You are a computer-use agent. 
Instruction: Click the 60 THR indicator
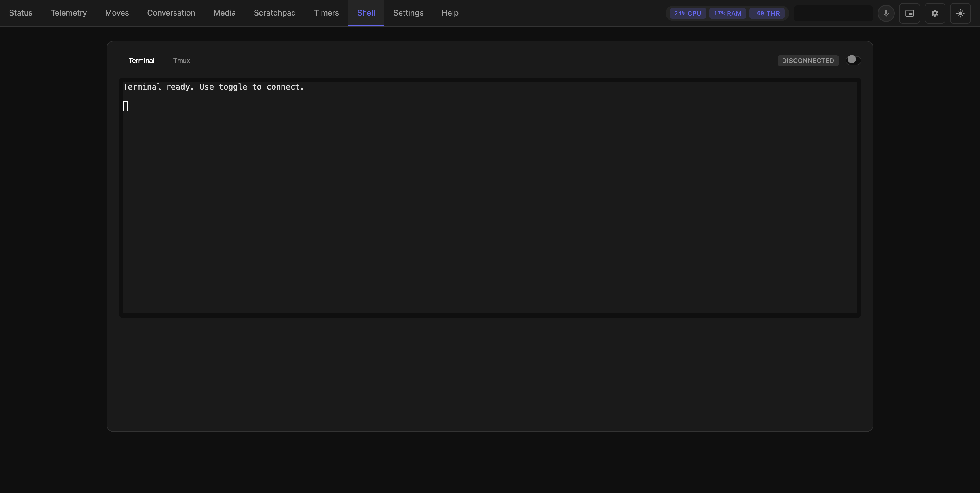[x=766, y=13]
